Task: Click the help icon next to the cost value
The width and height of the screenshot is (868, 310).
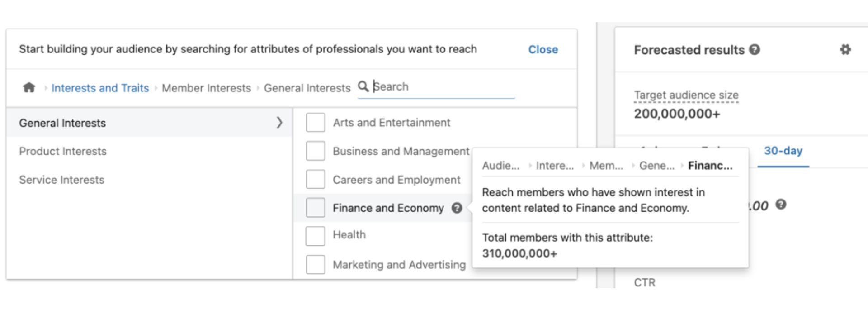Action: pyautogui.click(x=780, y=205)
